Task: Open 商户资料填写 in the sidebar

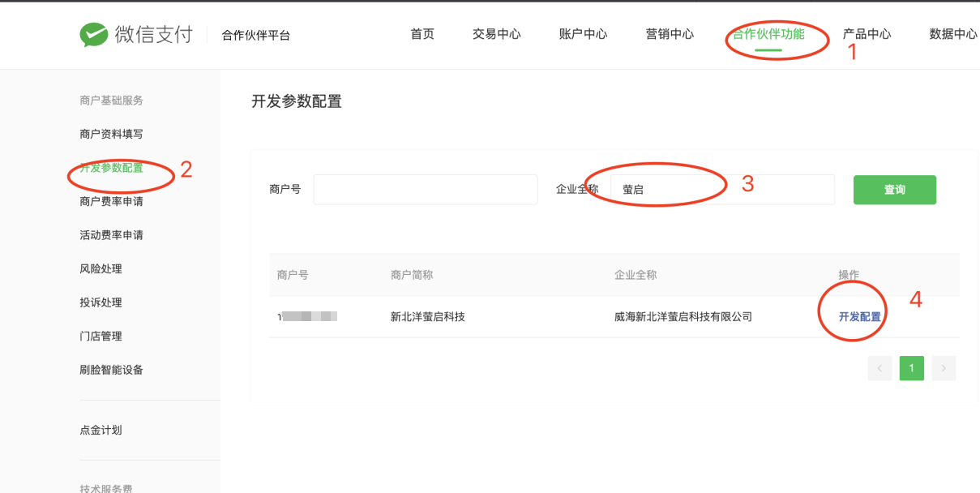Action: [x=111, y=134]
